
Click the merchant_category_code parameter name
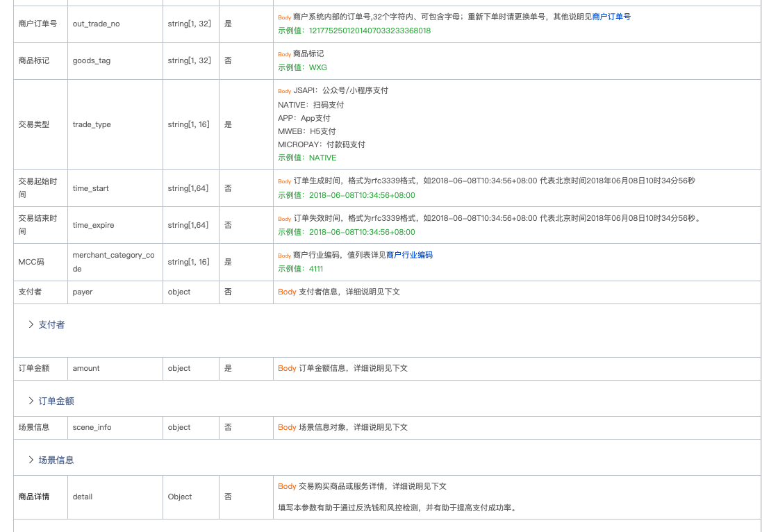pyautogui.click(x=114, y=262)
